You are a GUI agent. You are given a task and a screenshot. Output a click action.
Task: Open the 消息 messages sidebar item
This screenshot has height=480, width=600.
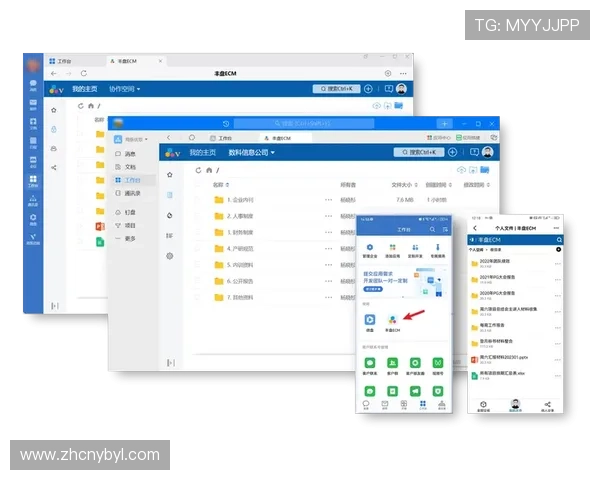tap(130, 154)
